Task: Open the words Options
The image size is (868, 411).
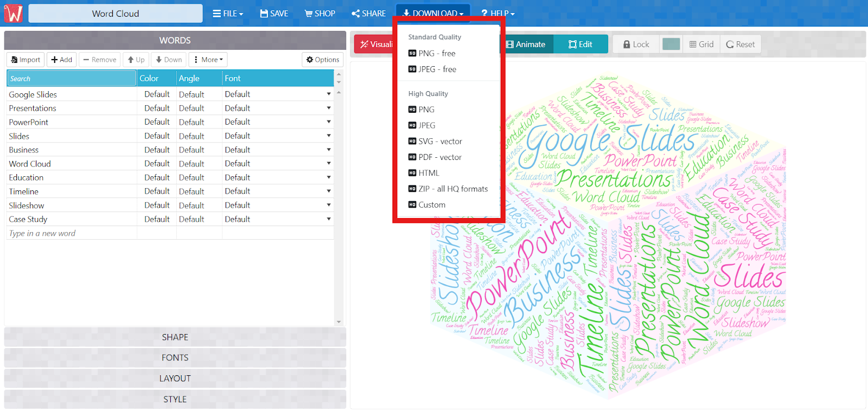Action: pos(323,60)
